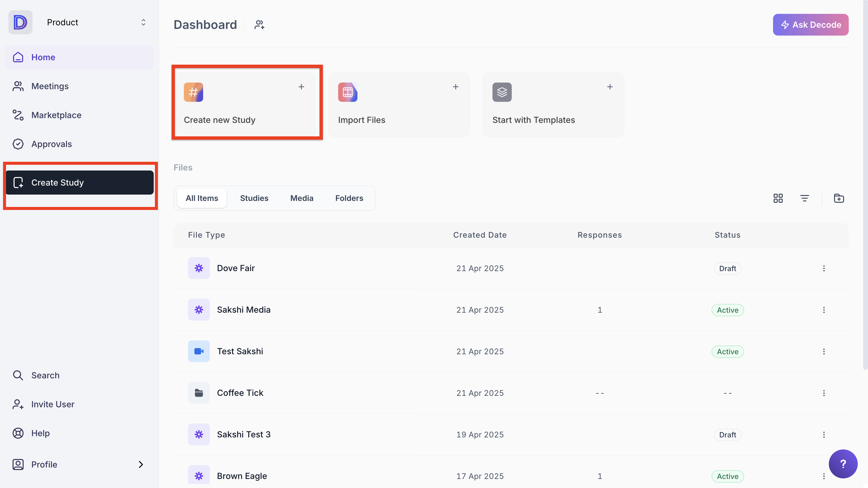Click the Coffee Tick folder icon
Image resolution: width=868 pixels, height=488 pixels.
[199, 393]
